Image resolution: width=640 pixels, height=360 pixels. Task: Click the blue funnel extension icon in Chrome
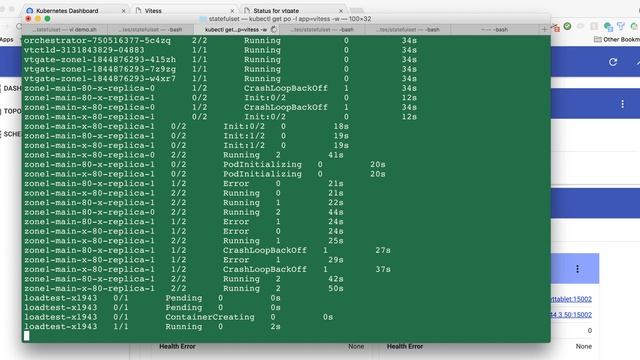(x=621, y=27)
